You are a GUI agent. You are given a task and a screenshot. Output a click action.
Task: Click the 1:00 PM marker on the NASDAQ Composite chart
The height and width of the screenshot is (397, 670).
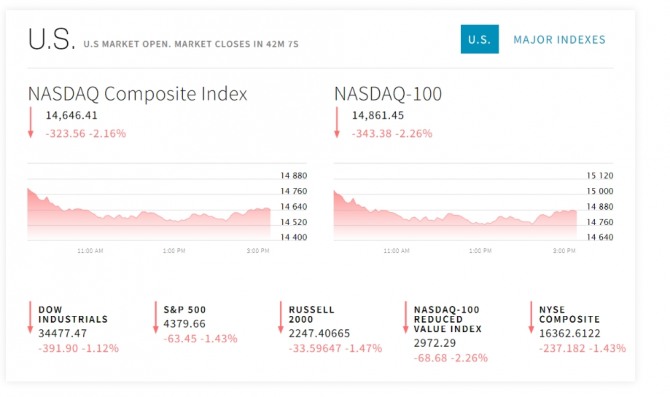click(174, 251)
